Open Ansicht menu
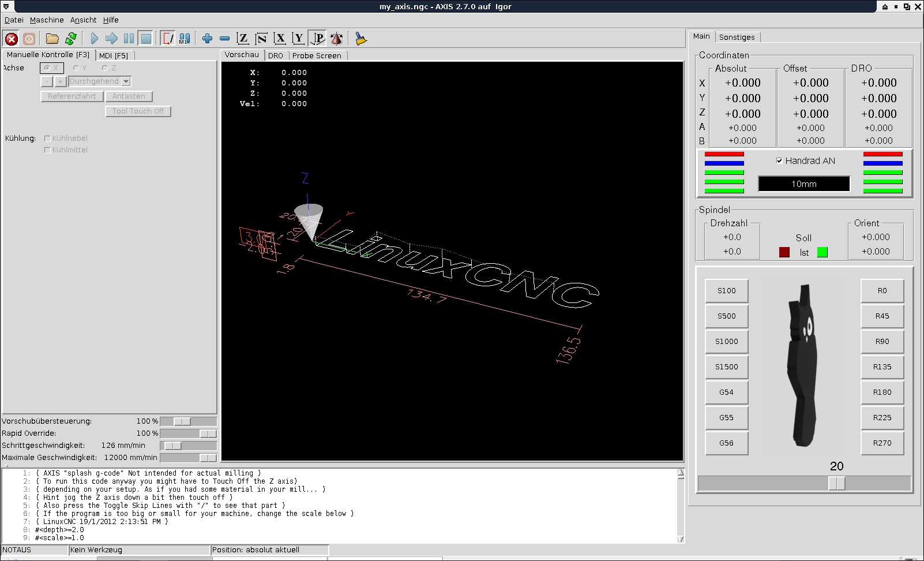This screenshot has height=561, width=924. click(x=84, y=20)
